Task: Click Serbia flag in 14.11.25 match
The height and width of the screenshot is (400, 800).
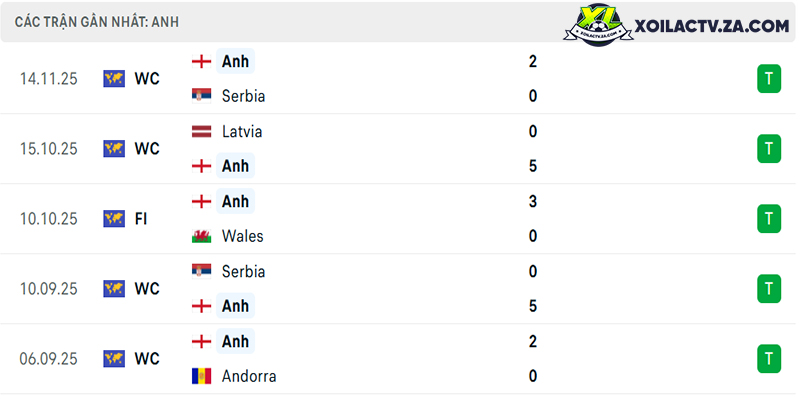Action: [x=202, y=96]
